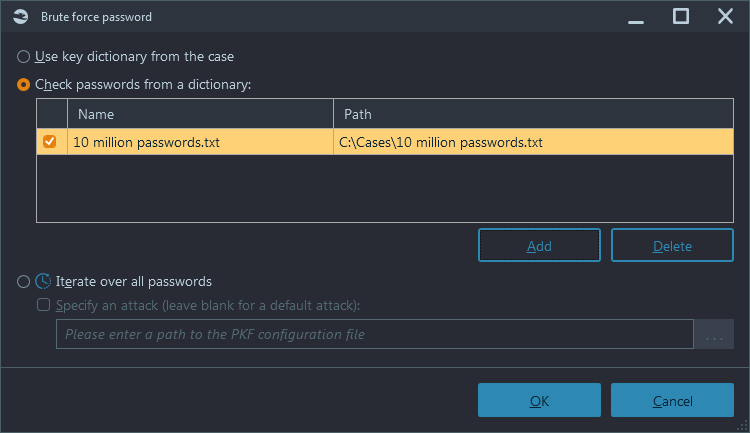
Task: Click the Delete dictionary button
Action: coord(672,245)
